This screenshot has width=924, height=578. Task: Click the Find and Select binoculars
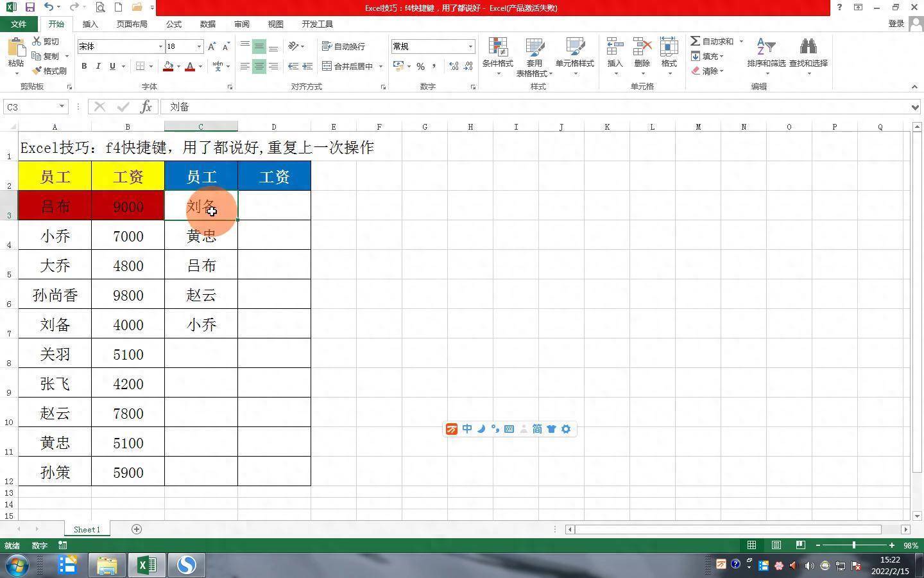[808, 48]
